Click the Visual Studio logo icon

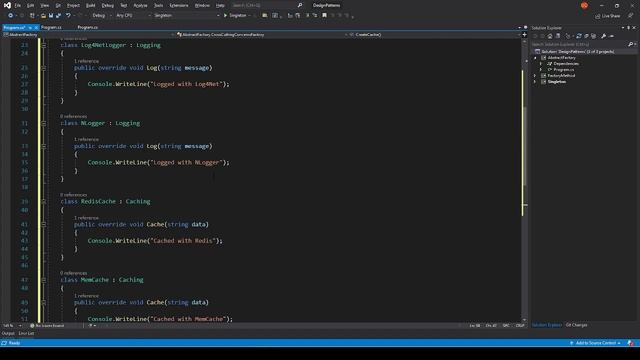click(x=7, y=5)
